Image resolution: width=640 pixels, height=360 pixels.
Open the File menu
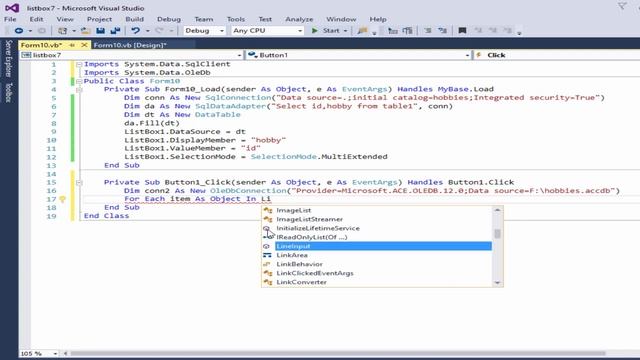[10, 19]
